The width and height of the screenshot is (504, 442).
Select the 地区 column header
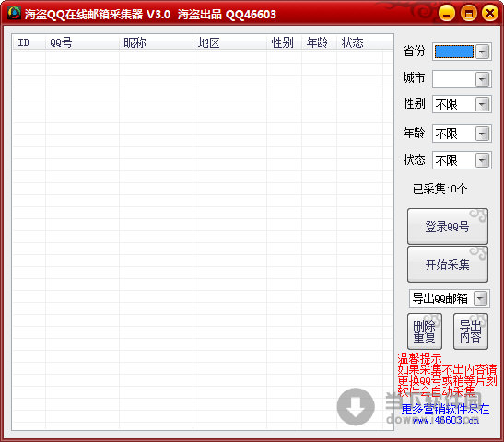[x=229, y=42]
